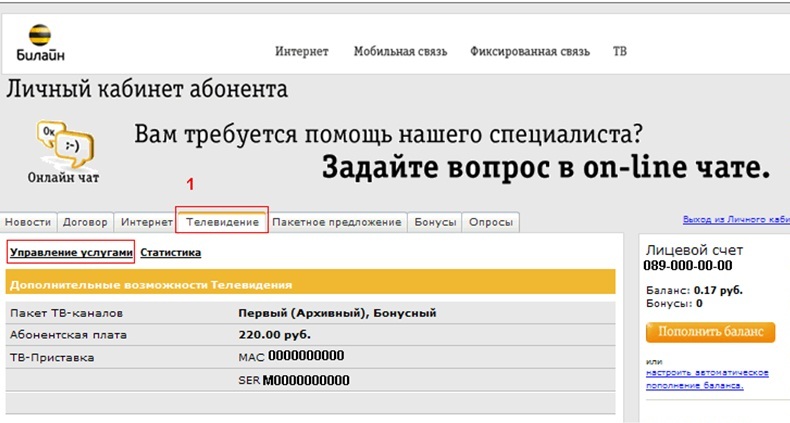Click the Бонусы: 0 text
Screen dimensions: 790x423
[x=674, y=304]
